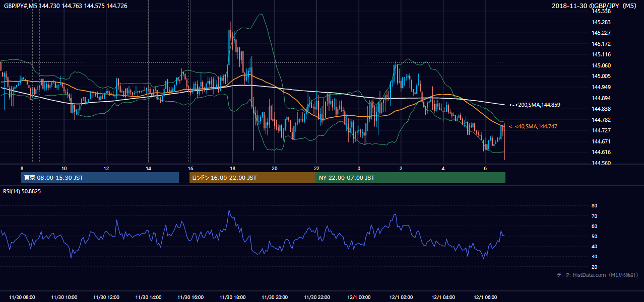Click the RSI scale value 70
Image resolution: width=644 pixels, height=302 pixels.
click(x=594, y=216)
